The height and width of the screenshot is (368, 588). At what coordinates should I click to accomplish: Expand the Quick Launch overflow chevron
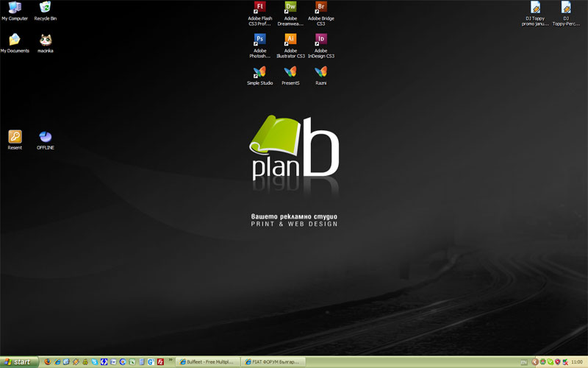coord(171,360)
